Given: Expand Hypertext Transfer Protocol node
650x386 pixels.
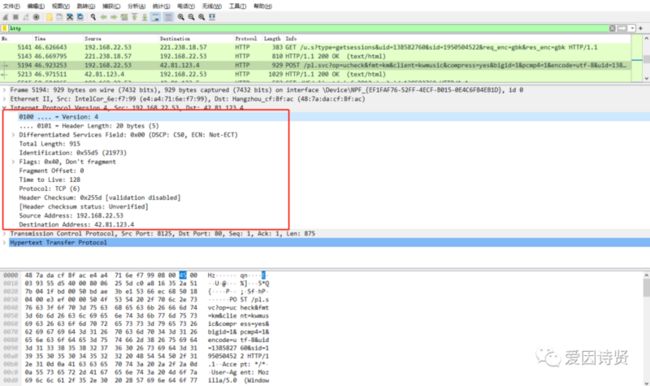Looking at the screenshot, I should point(5,243).
